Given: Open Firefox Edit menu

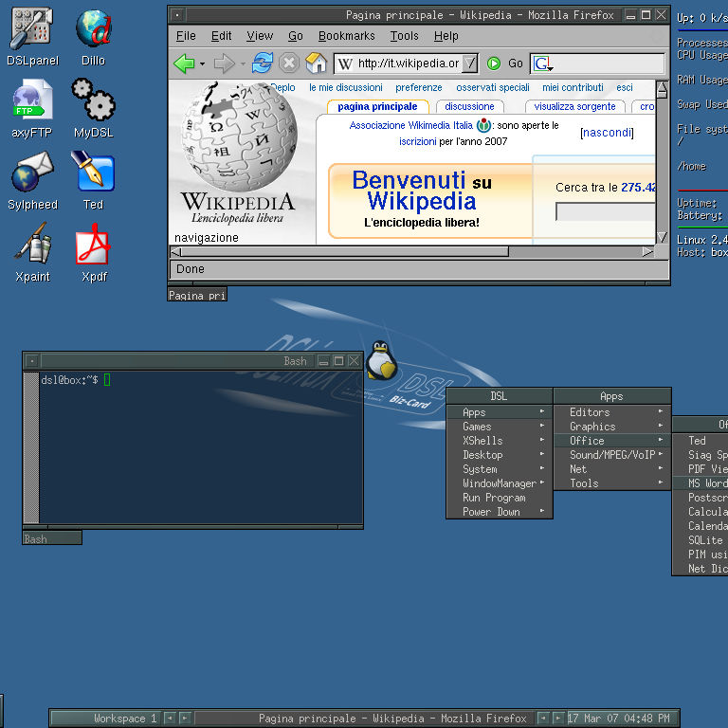Looking at the screenshot, I should [x=222, y=36].
